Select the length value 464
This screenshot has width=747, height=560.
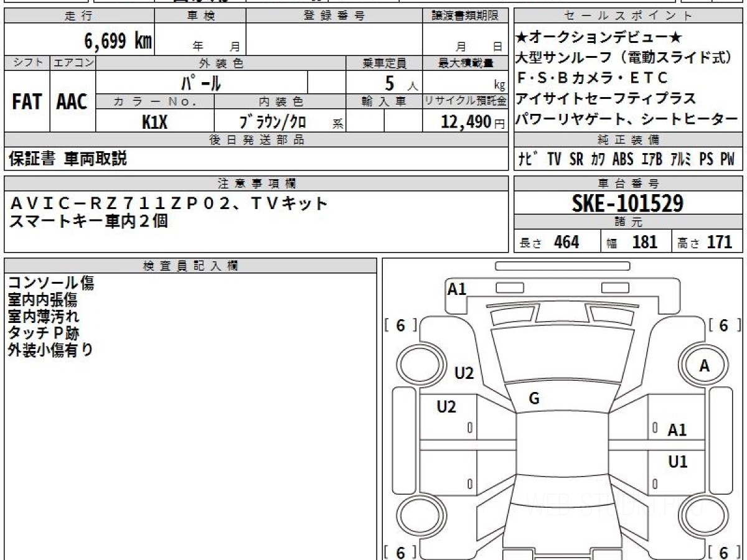pyautogui.click(x=566, y=242)
